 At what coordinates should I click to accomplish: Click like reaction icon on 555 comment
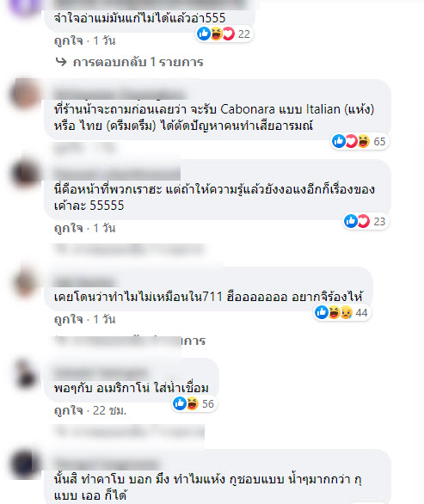coord(204,34)
